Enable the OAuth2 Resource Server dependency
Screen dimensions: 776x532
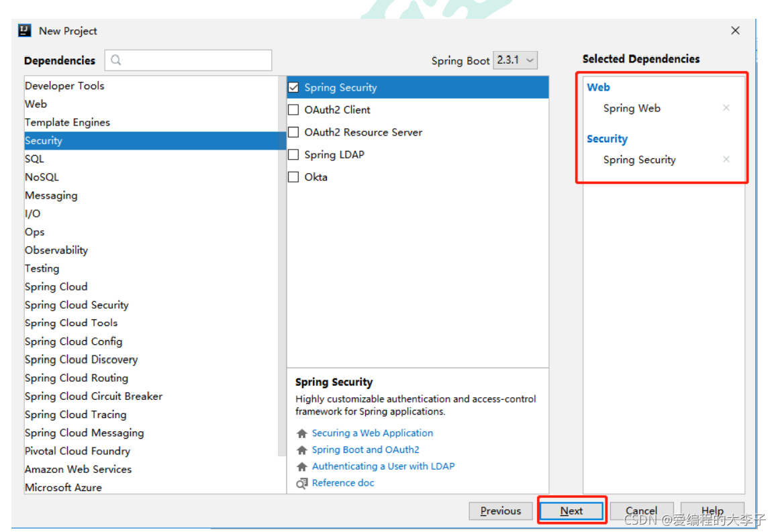pyautogui.click(x=293, y=132)
